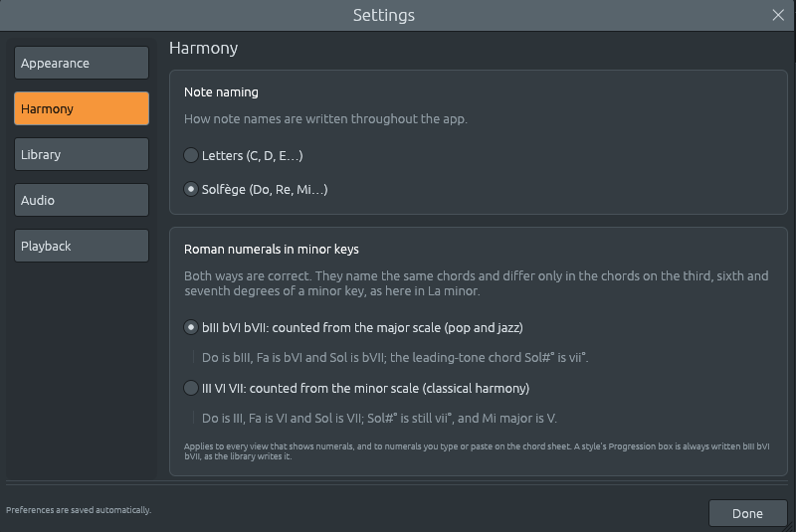Click the 'Do is bIII, Fa is bVI' explanation
The image size is (796, 532).
click(395, 358)
